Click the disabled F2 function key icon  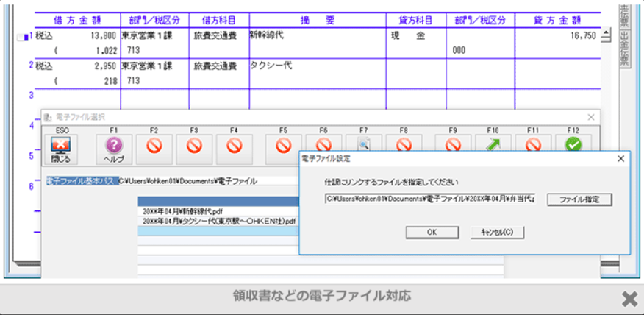click(x=154, y=148)
